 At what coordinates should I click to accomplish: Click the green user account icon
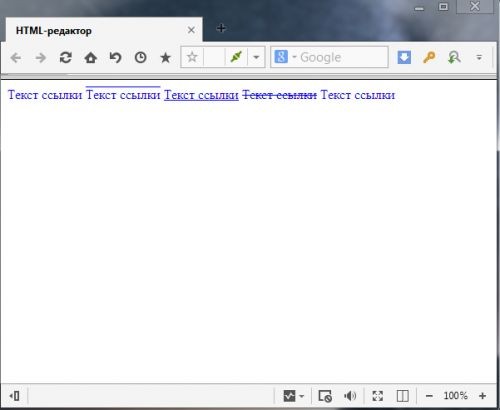[x=454, y=57]
